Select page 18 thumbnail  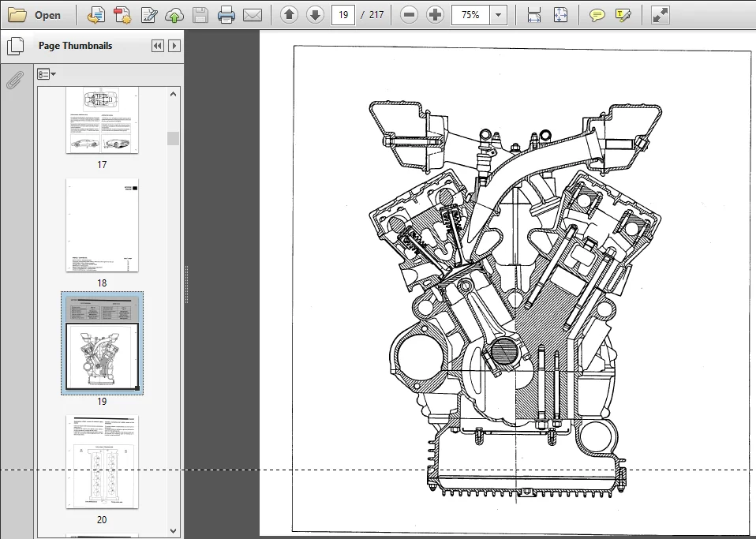pos(103,225)
